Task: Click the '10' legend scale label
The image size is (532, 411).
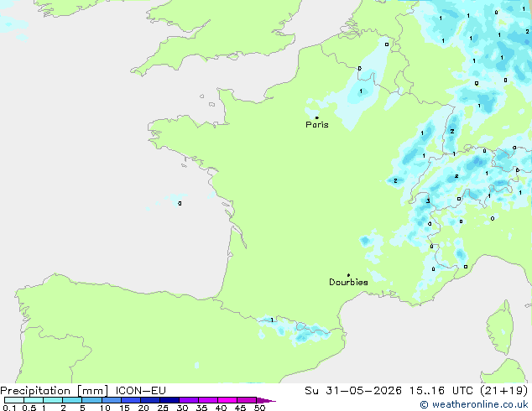Action: point(105,408)
